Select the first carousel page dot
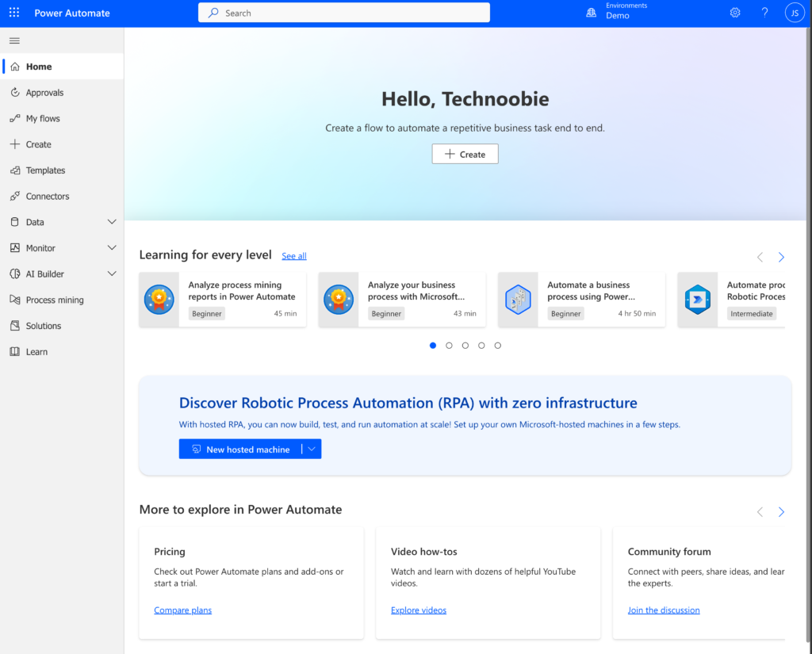The width and height of the screenshot is (812, 654). click(x=433, y=346)
